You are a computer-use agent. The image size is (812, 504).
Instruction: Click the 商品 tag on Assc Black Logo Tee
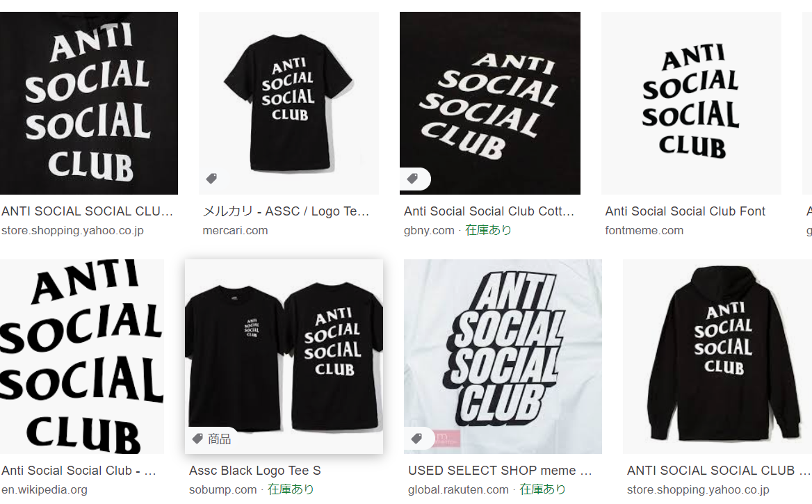click(x=212, y=439)
